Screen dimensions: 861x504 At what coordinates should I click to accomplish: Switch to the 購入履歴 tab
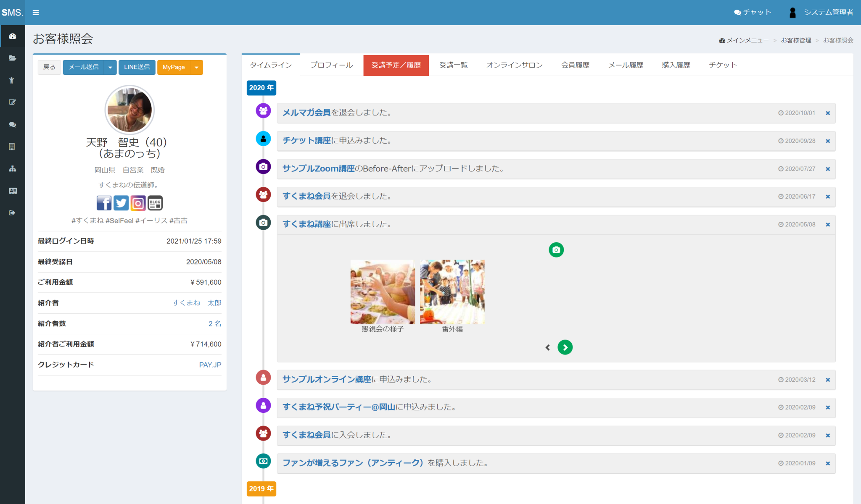pos(676,65)
